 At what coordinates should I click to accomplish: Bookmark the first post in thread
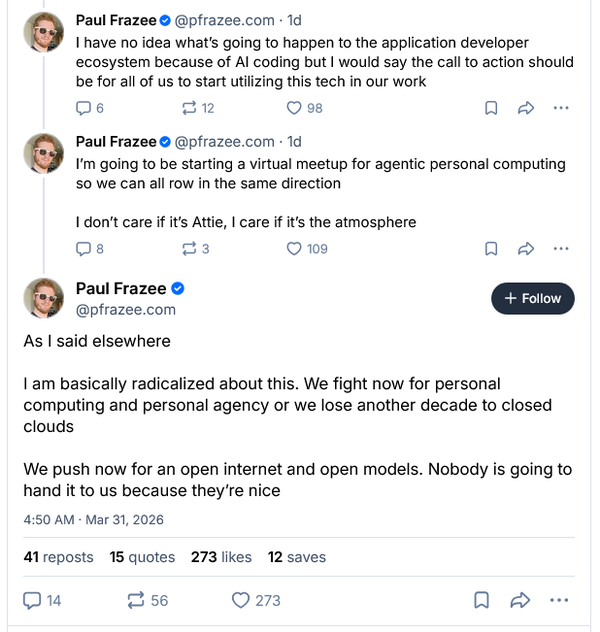pyautogui.click(x=491, y=108)
